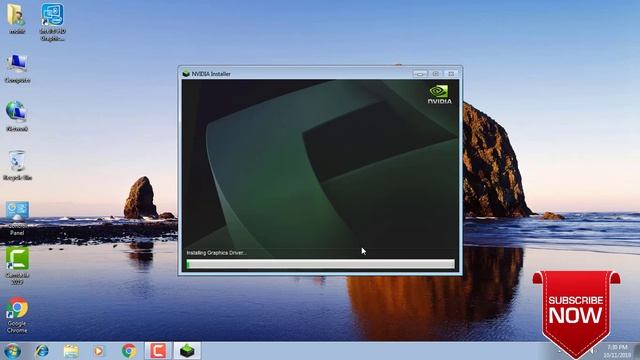Screen dimensions: 640x360
Task: Click the NVIDIA logo in installer
Action: click(x=440, y=94)
